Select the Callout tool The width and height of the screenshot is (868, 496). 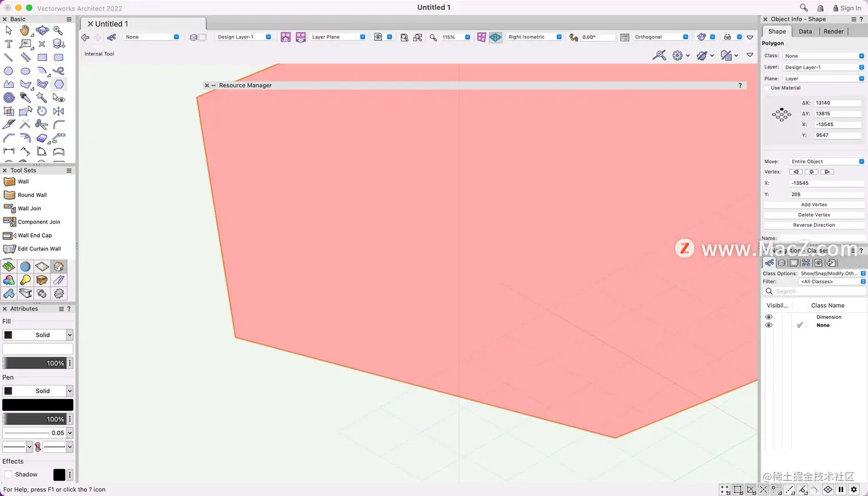click(25, 44)
